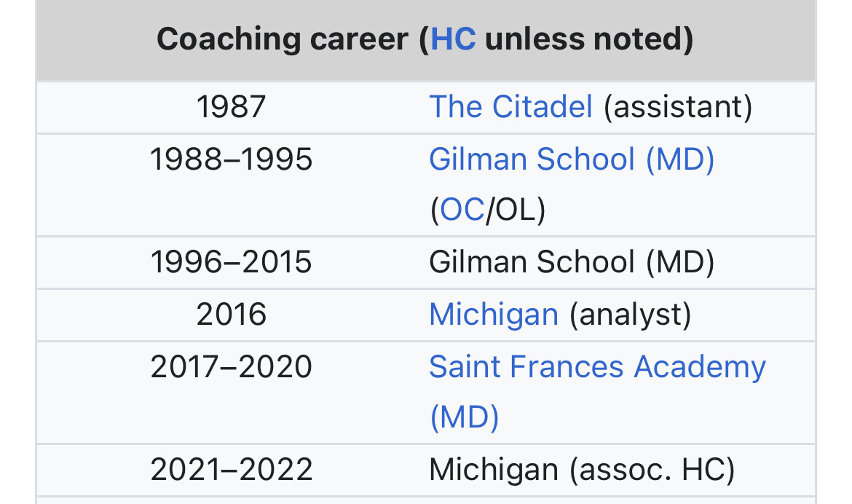Click the 1996–2015 year range
This screenshot has height=504, width=852.
pos(231,262)
